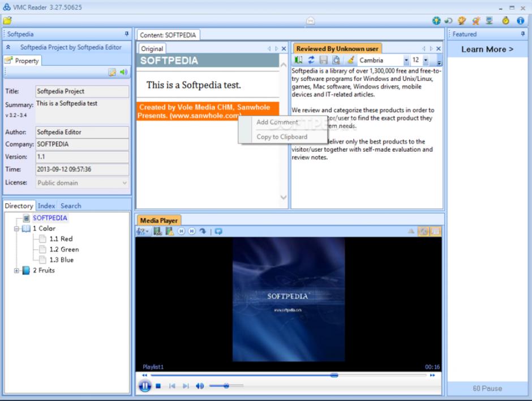Stop playback with the square stop button
This screenshot has width=532, height=401.
[x=158, y=386]
